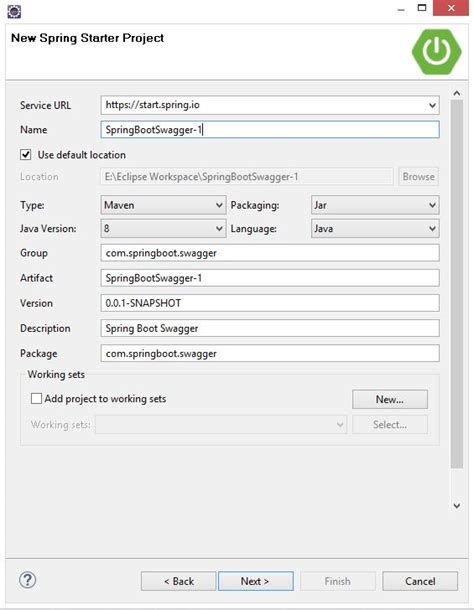Open the Packaging Jar dropdown
The image size is (474, 610).
tap(375, 205)
